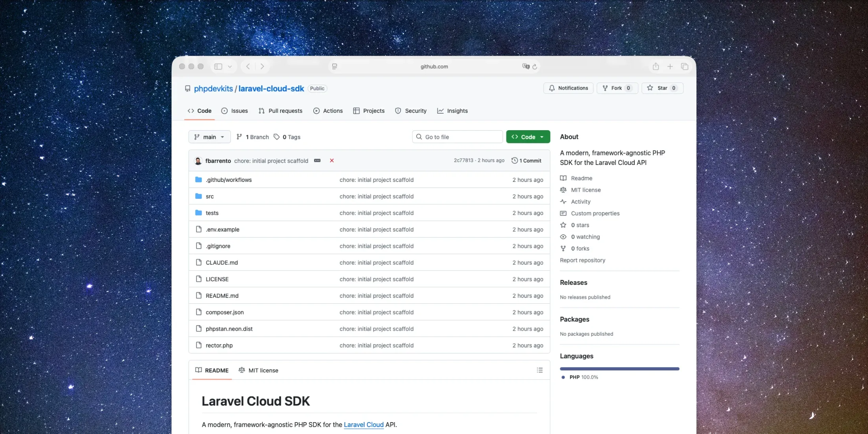Click the PHP language bar
This screenshot has width=868, height=434.
619,369
